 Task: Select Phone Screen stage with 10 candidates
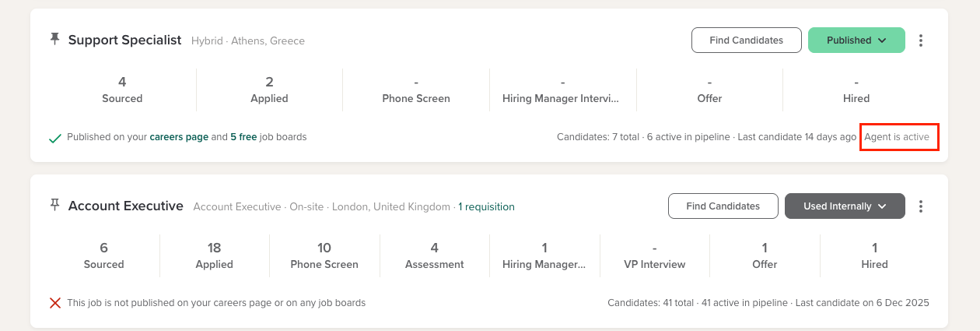click(324, 255)
